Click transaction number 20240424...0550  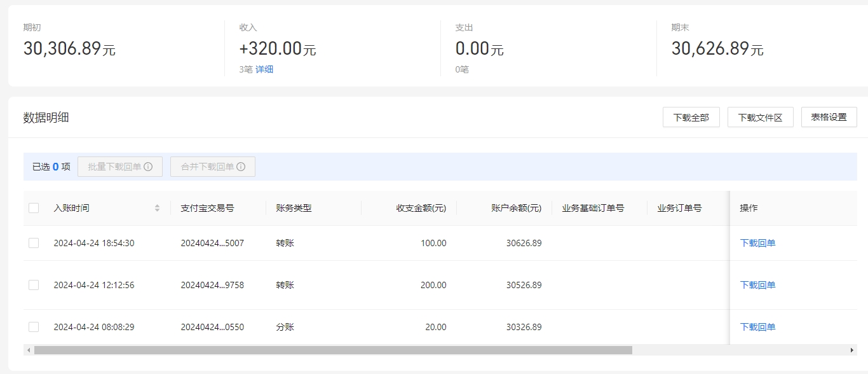[x=212, y=327]
